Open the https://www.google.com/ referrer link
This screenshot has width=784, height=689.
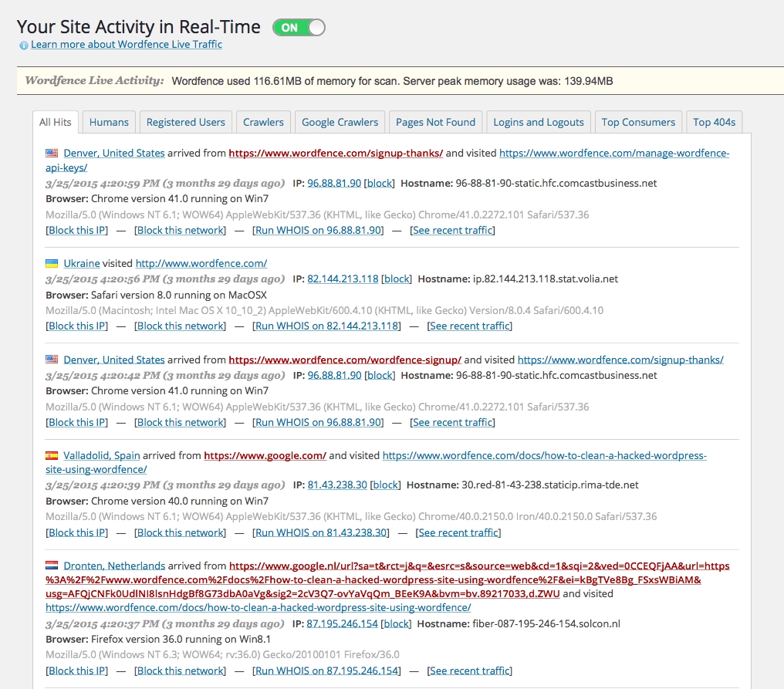(x=265, y=455)
